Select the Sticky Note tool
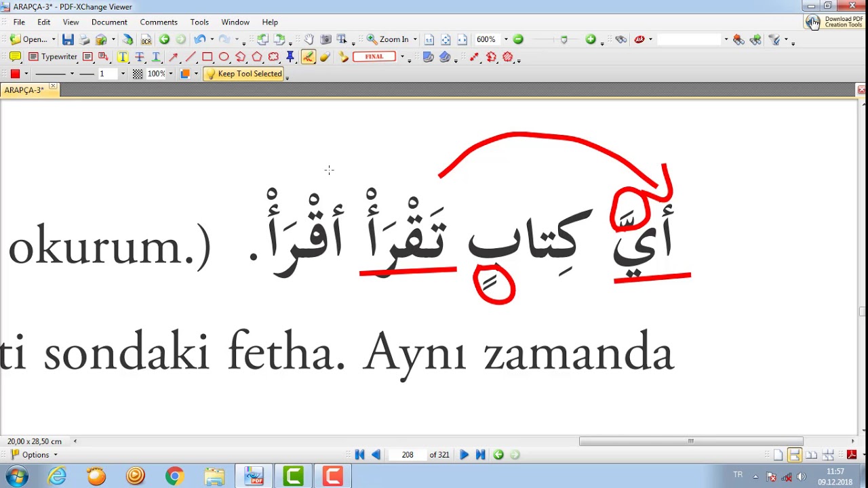Screen dimensions: 868x488 (15, 57)
